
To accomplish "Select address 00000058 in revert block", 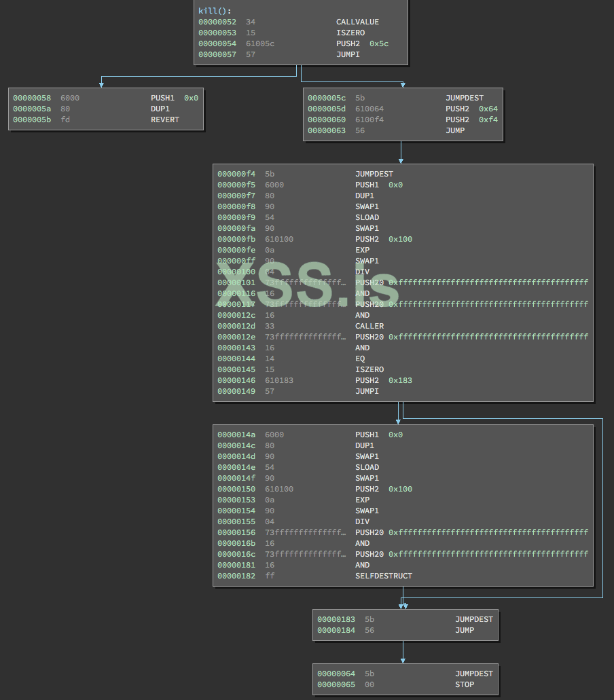I will click(x=32, y=98).
